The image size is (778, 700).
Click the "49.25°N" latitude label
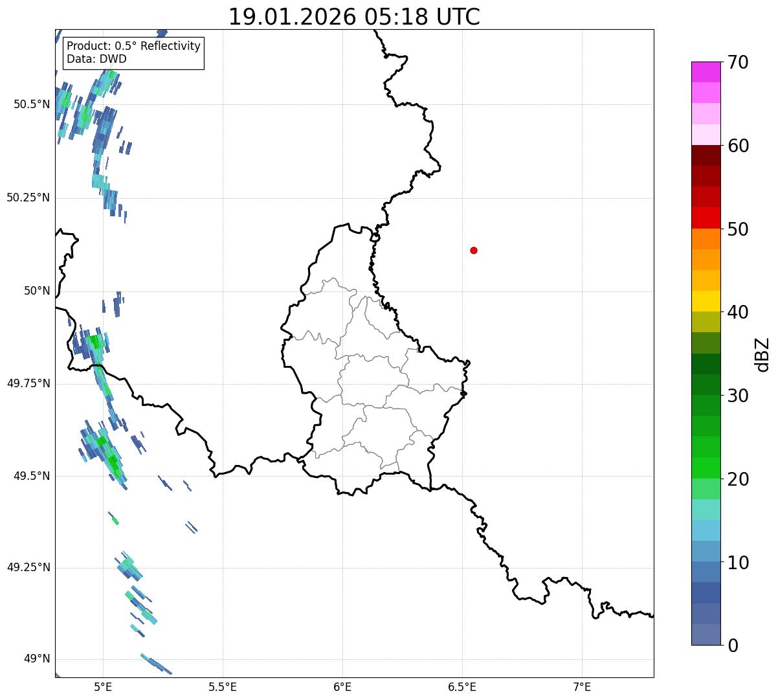[28, 568]
